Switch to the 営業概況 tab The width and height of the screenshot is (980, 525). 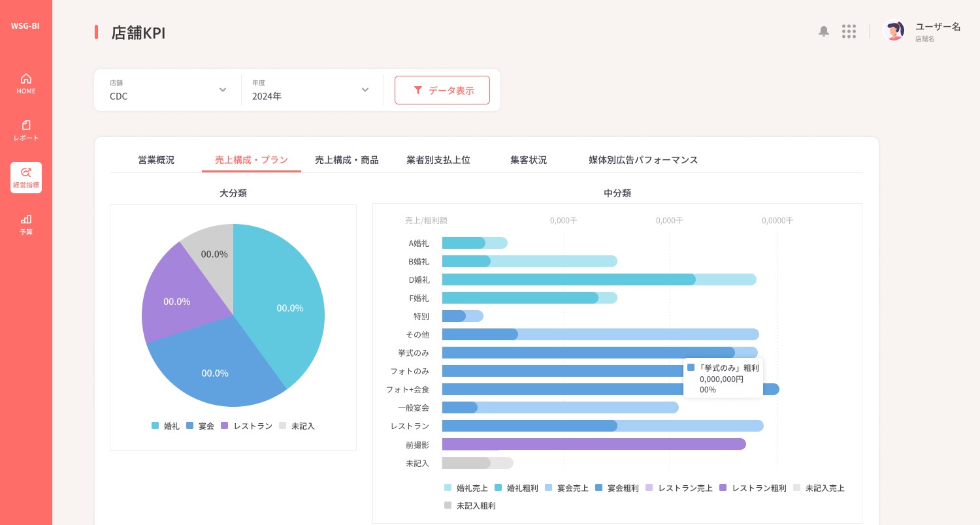click(156, 159)
